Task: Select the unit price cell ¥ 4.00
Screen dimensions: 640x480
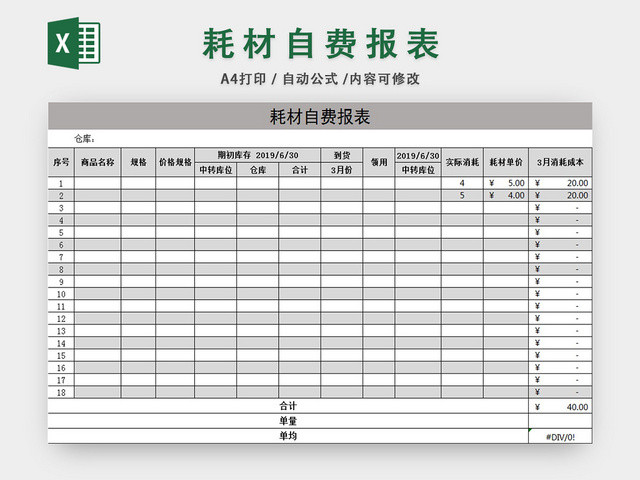Action: pos(506,195)
